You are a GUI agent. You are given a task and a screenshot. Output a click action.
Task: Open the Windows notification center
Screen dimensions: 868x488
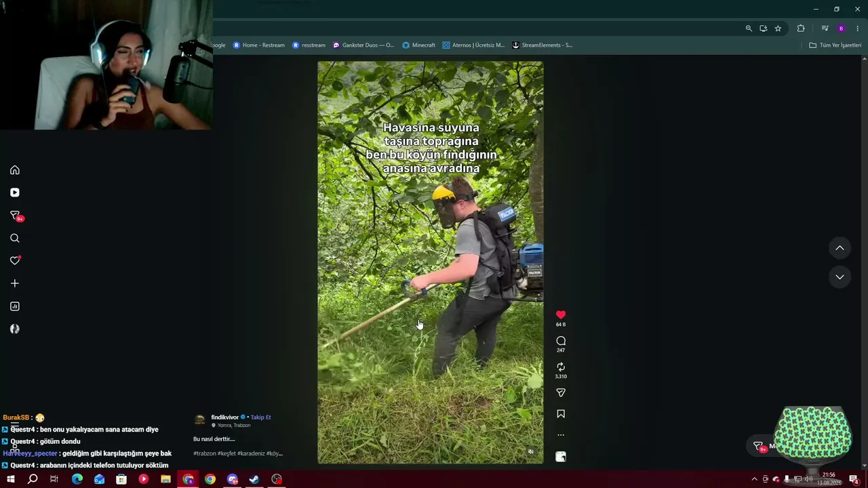tap(854, 479)
